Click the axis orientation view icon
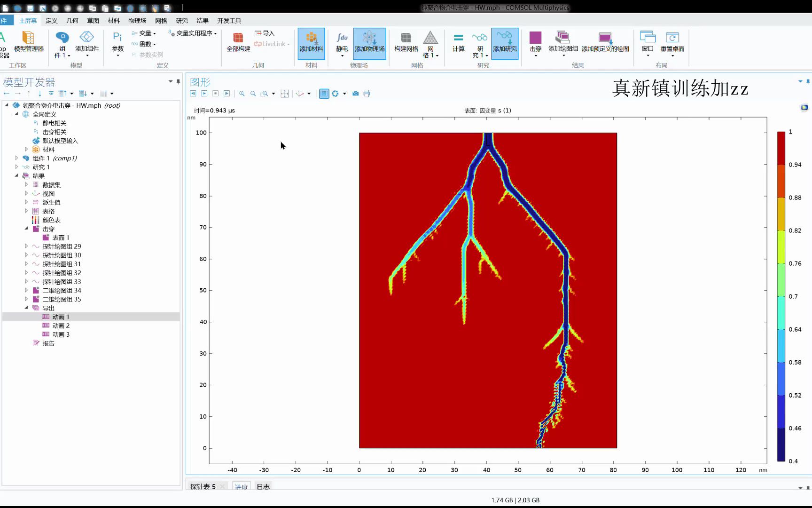 click(x=300, y=94)
